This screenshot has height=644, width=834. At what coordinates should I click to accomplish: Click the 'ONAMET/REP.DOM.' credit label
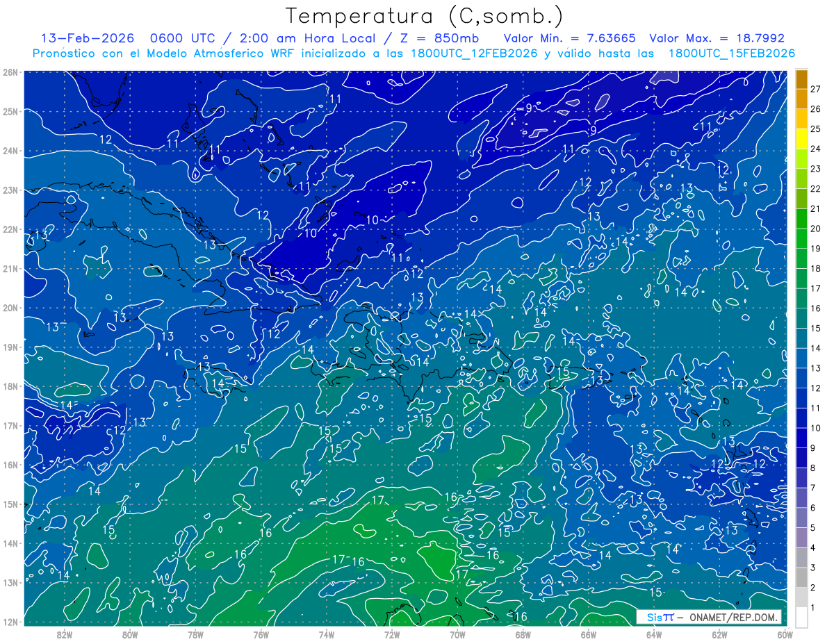tap(735, 617)
